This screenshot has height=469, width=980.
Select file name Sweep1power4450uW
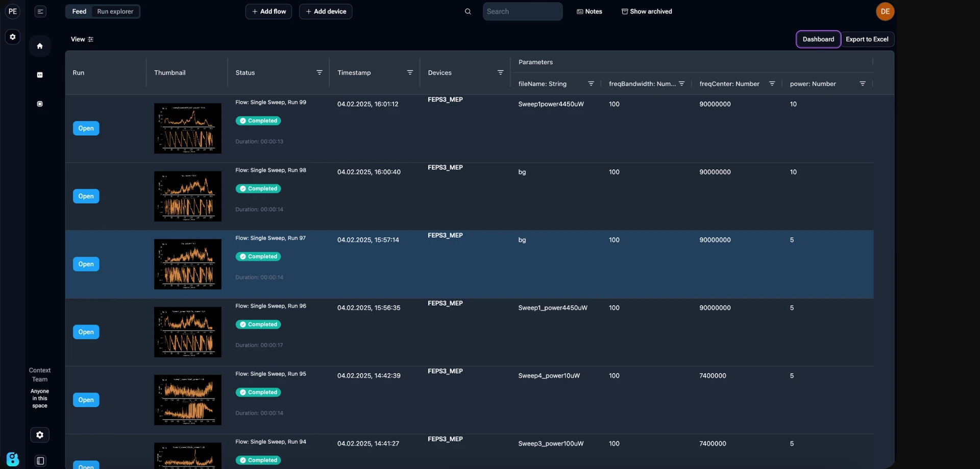coord(551,104)
